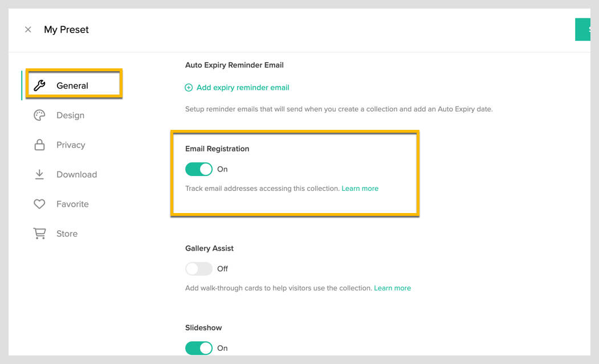This screenshot has height=364, width=599.
Task: Select the Download section in sidebar
Action: pos(76,174)
